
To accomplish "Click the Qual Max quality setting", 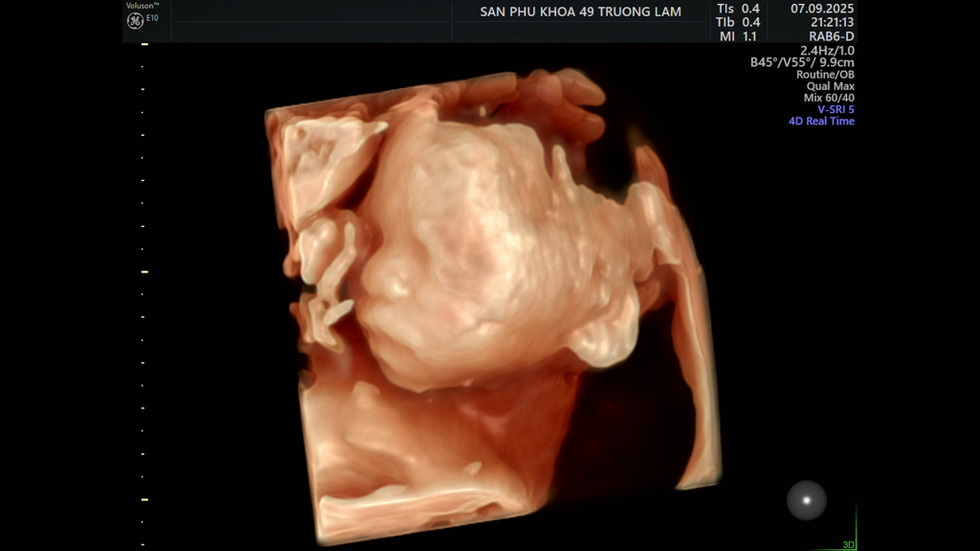I will pyautogui.click(x=830, y=86).
